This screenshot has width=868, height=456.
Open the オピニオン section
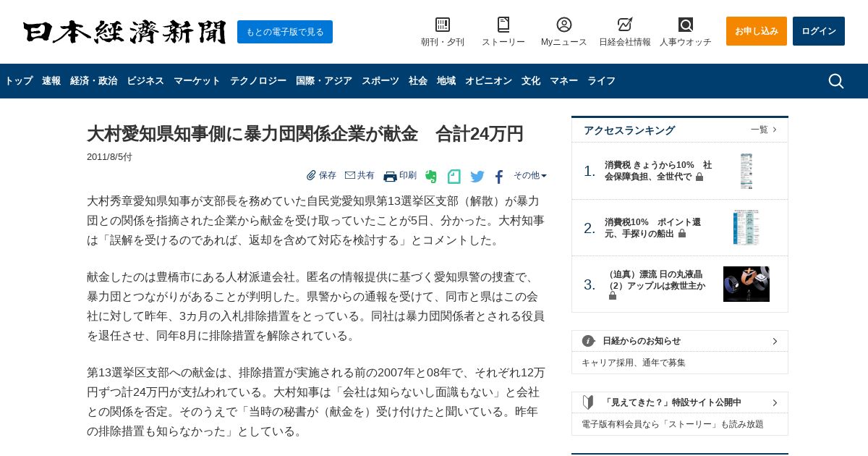[x=488, y=81]
